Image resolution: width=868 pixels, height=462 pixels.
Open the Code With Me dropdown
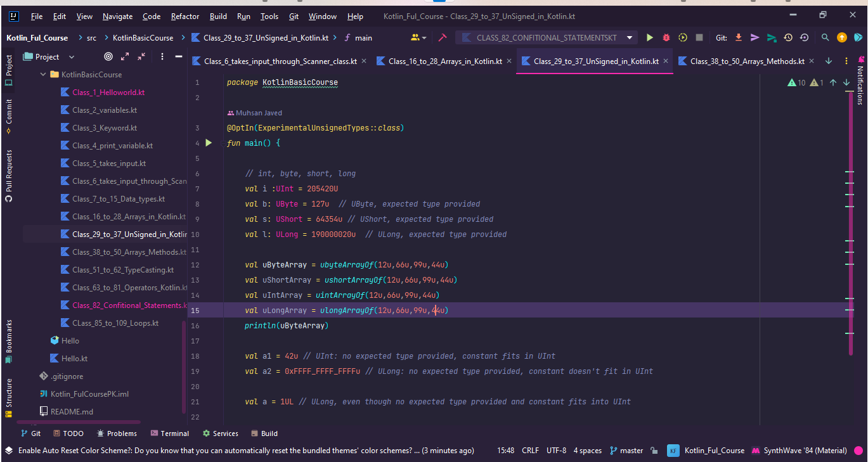(418, 38)
